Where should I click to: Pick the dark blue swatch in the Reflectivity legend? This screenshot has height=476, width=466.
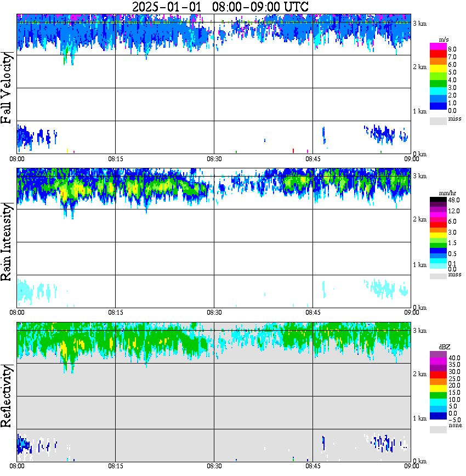tap(438, 416)
